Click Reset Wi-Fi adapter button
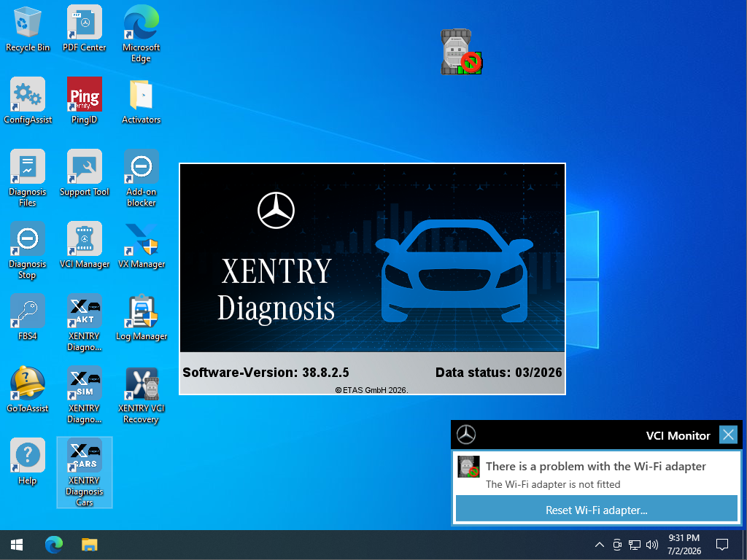 597,510
